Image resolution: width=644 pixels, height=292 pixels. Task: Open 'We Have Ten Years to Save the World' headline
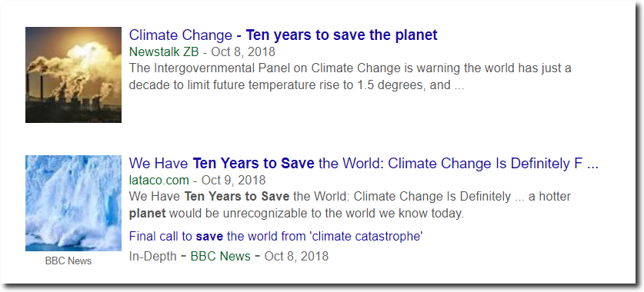363,163
